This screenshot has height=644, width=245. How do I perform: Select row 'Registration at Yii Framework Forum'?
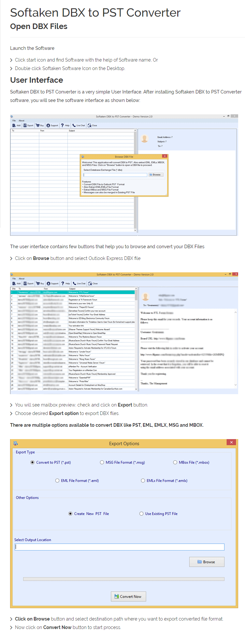point(73,300)
